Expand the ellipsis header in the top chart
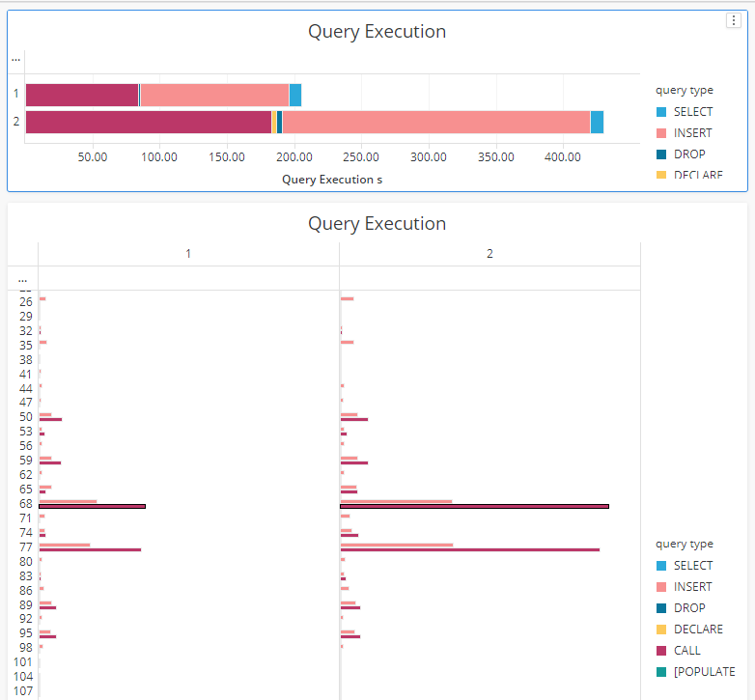Image resolution: width=755 pixels, height=700 pixels. tap(15, 60)
